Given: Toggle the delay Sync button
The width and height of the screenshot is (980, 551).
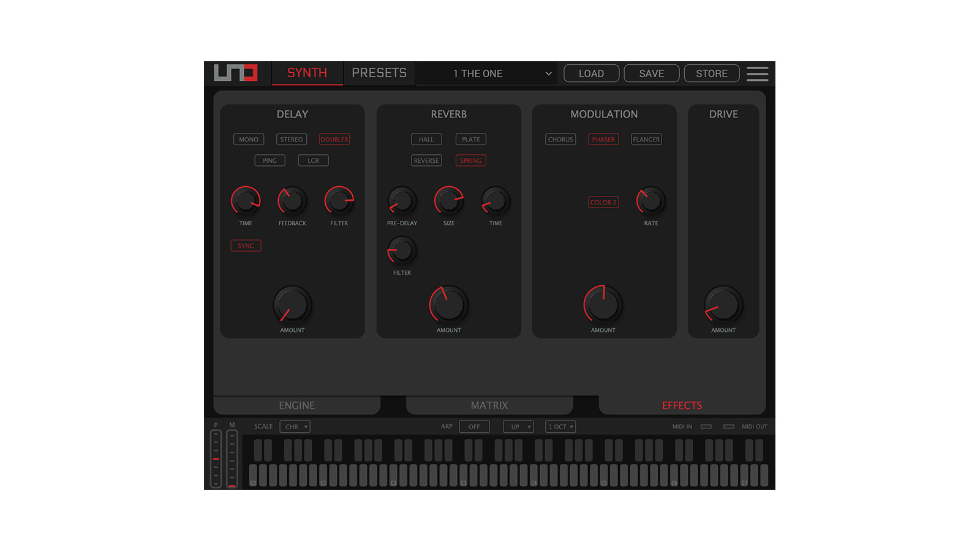Looking at the screenshot, I should pyautogui.click(x=246, y=246).
